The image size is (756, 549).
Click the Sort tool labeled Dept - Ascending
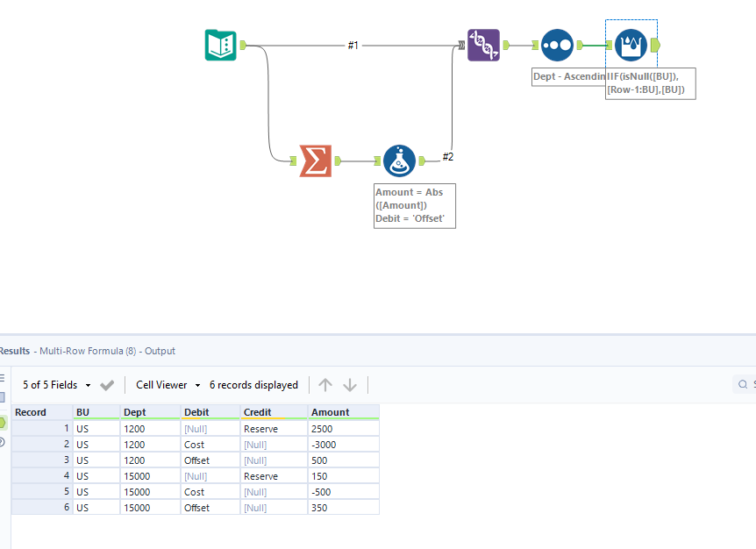(558, 45)
